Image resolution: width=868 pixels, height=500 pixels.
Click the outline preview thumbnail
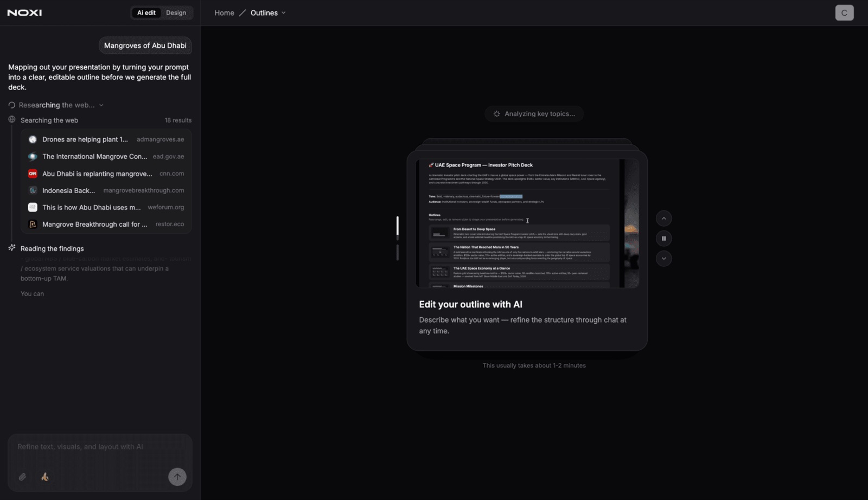tap(527, 223)
